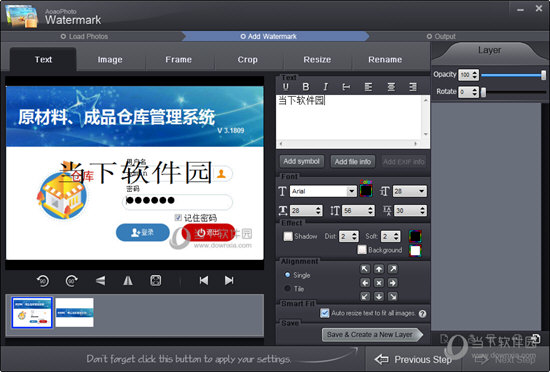
Task: Toggle underline text formatting
Action: click(286, 87)
